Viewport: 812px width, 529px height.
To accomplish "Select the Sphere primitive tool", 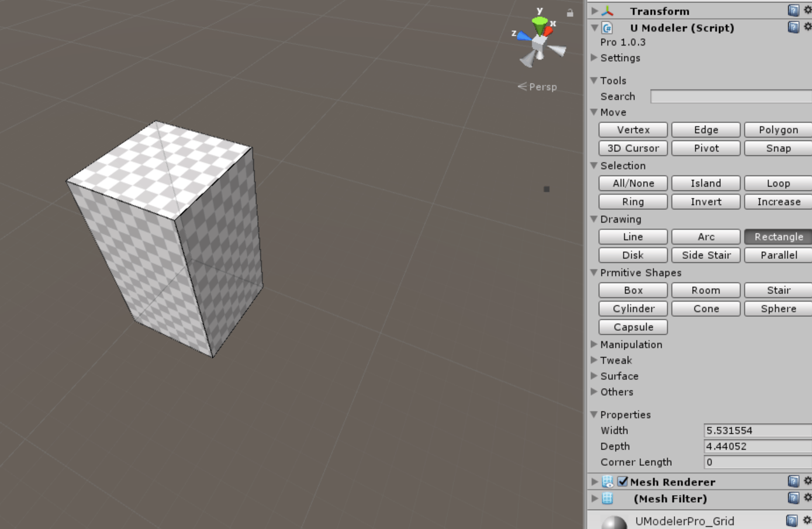I will point(778,309).
